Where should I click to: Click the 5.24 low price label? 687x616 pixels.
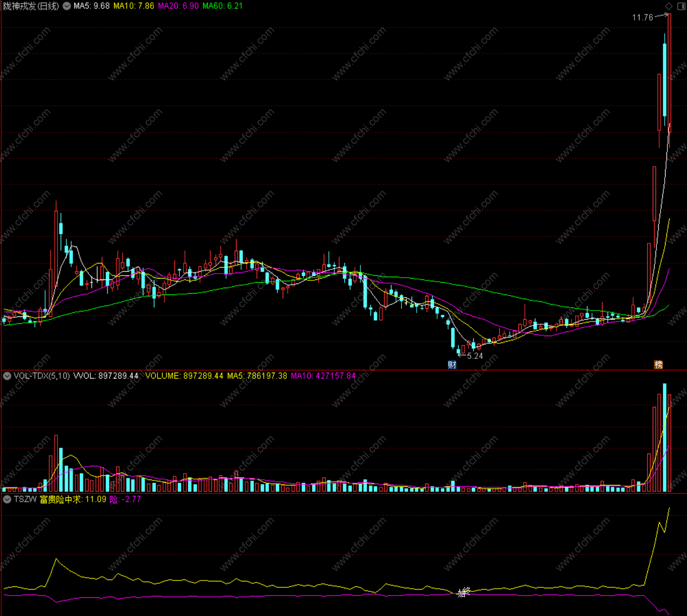click(x=475, y=356)
